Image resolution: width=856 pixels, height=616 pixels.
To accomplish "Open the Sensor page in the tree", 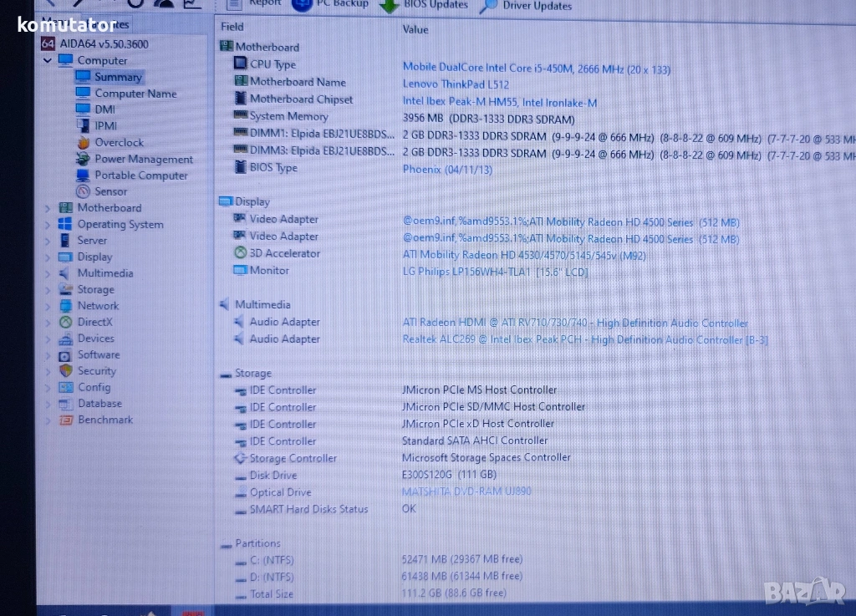I will (x=110, y=191).
